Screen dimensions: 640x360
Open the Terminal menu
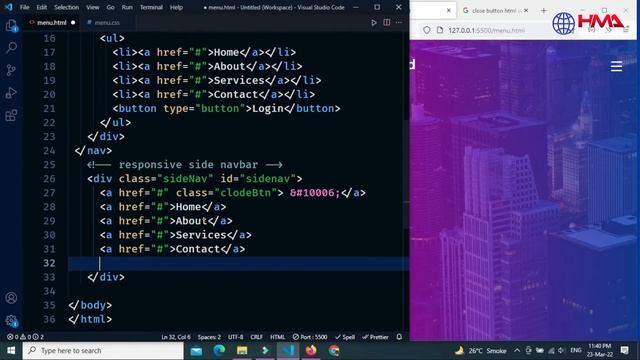coord(151,7)
